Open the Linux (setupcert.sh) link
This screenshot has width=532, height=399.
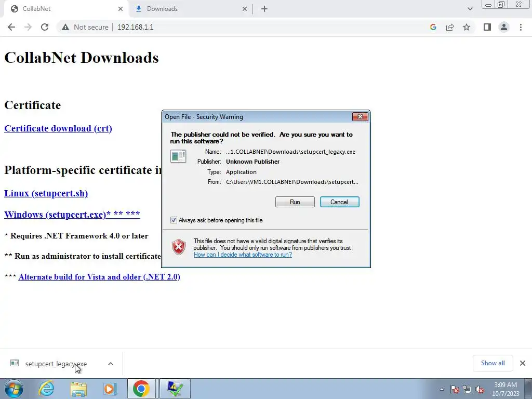(46, 193)
